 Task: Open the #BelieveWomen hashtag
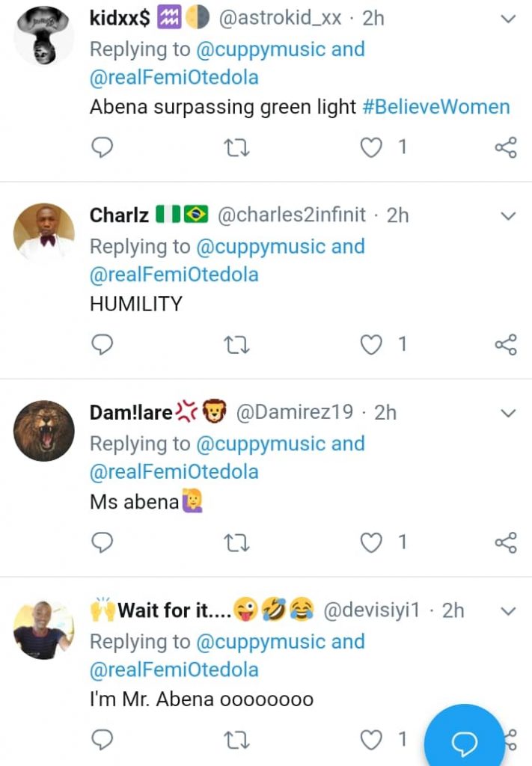(436, 107)
